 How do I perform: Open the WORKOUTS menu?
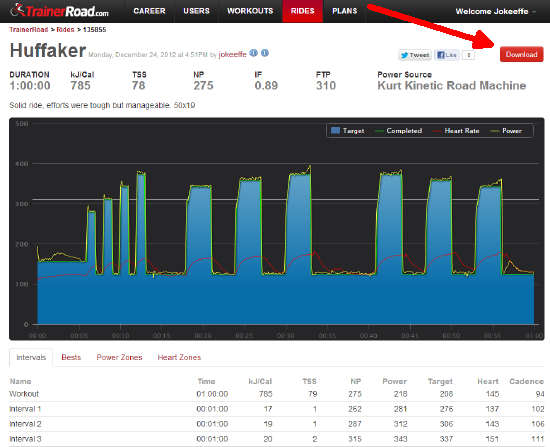click(250, 11)
